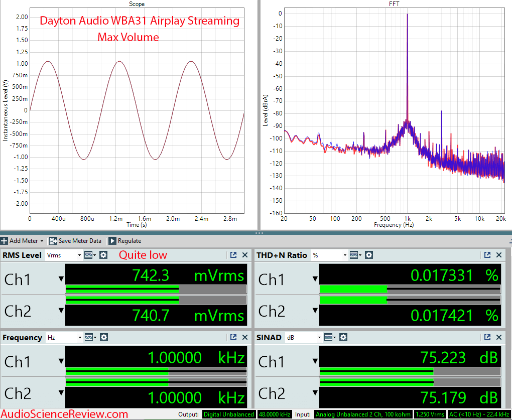Screen dimensions: 512x420
Task: Click the panel splitter grip dots
Action: point(260,233)
